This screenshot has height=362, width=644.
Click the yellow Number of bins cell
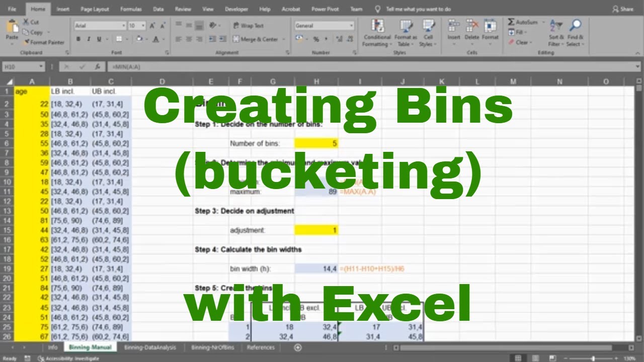tap(316, 143)
